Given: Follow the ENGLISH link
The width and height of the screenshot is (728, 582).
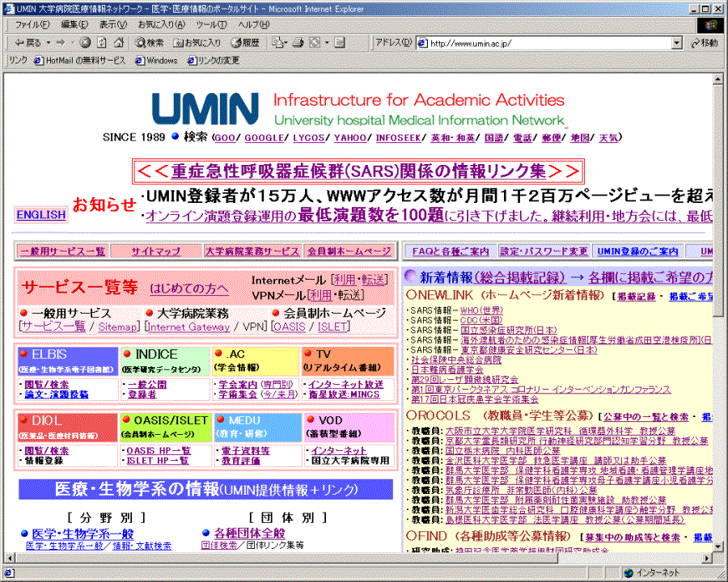Looking at the screenshot, I should (x=40, y=215).
